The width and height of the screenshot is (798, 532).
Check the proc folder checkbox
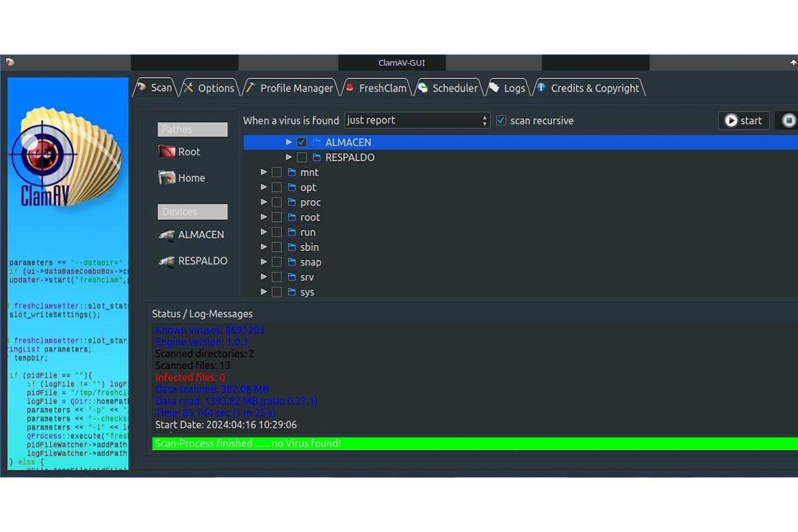point(277,202)
